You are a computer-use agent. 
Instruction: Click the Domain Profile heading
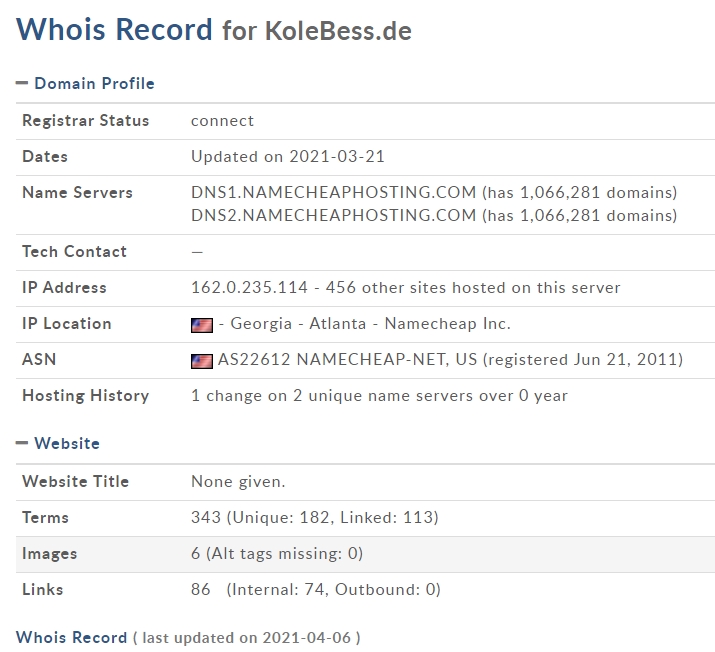click(94, 83)
